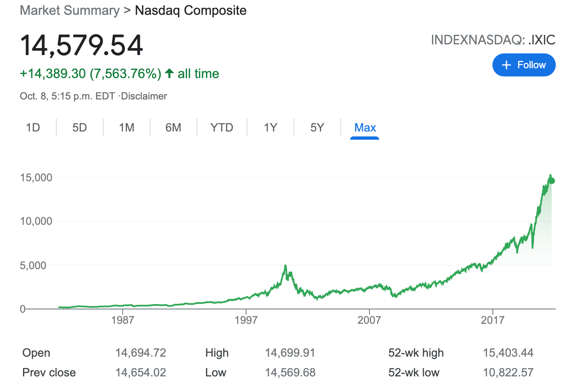Click the green endpoint dot on chart
This screenshot has width=564, height=392.
pyautogui.click(x=552, y=181)
